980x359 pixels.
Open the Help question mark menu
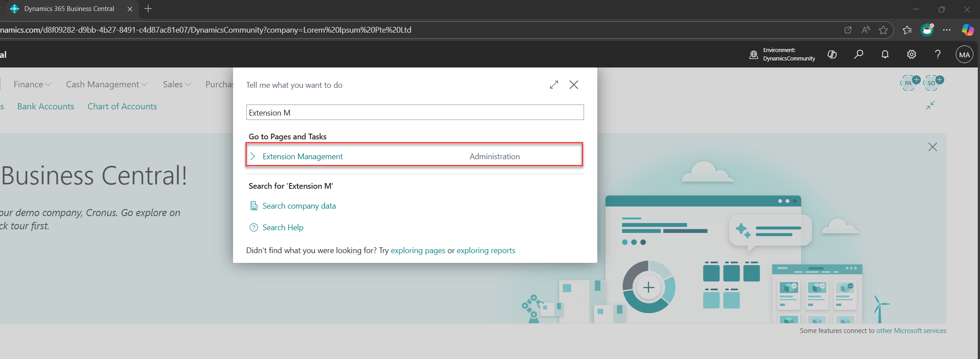tap(938, 55)
